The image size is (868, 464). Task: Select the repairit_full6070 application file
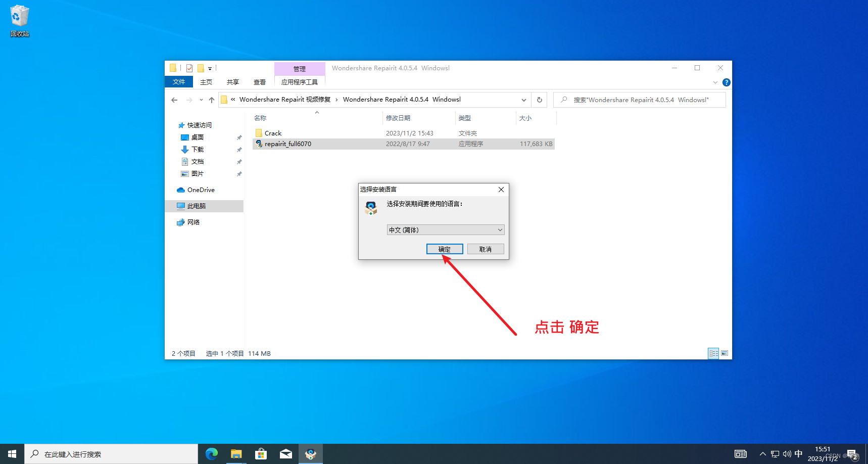[403, 144]
